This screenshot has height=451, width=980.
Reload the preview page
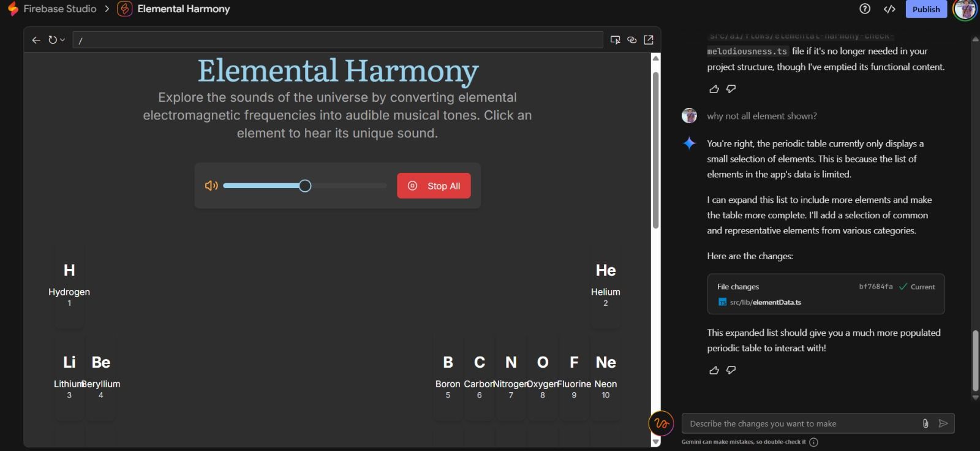53,40
